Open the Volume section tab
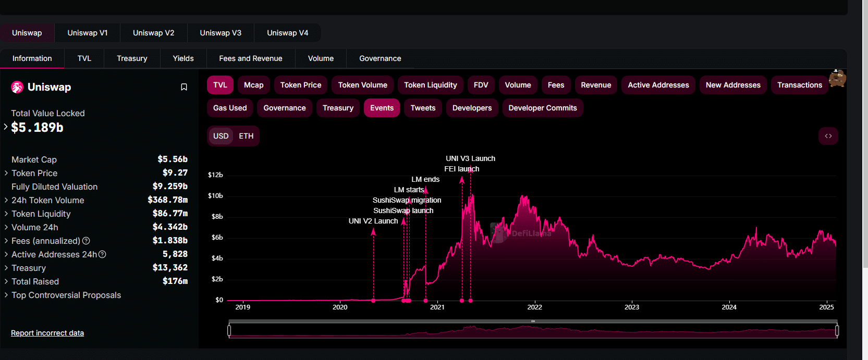The height and width of the screenshot is (360, 868). [321, 58]
